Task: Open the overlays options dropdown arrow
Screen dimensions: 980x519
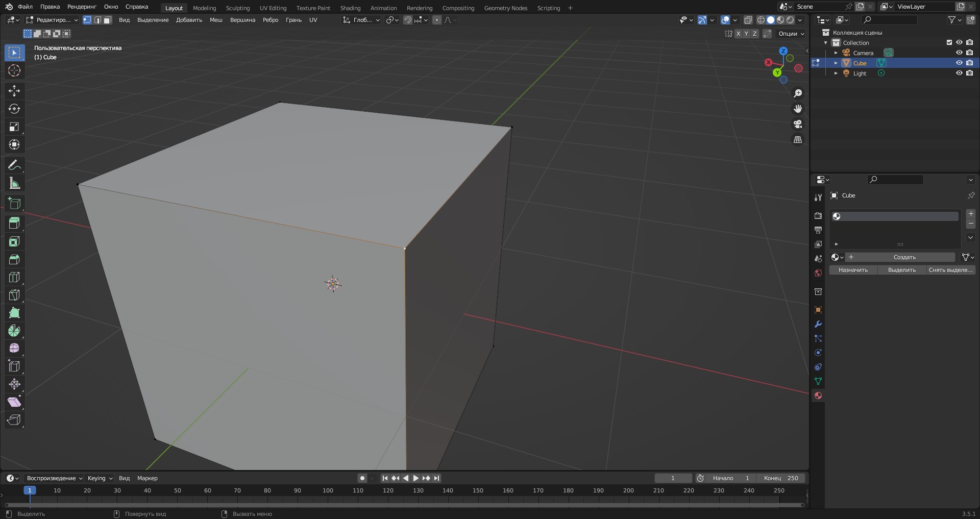Action: 735,20
